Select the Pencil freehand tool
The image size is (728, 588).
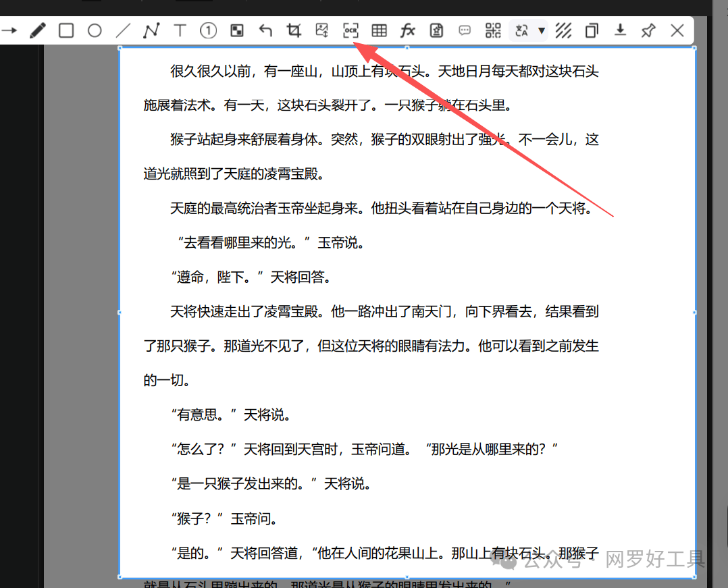[38, 30]
